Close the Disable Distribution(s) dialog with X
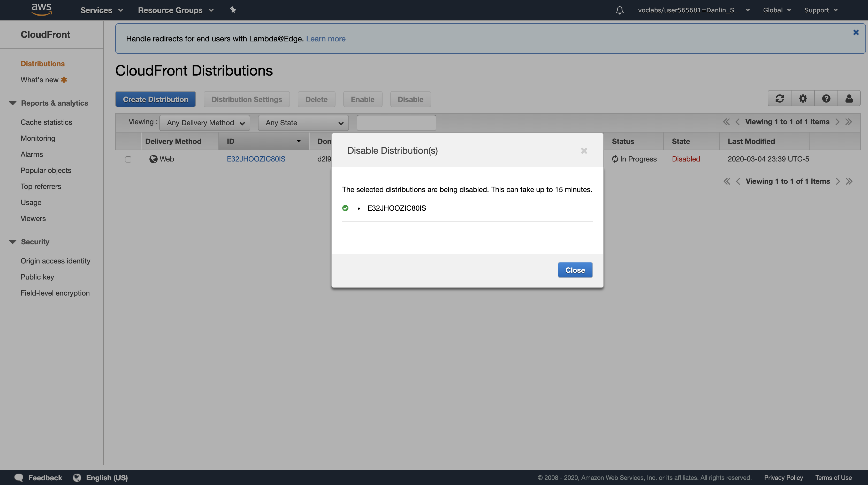Screen dimensions: 868x485 [x=584, y=151]
